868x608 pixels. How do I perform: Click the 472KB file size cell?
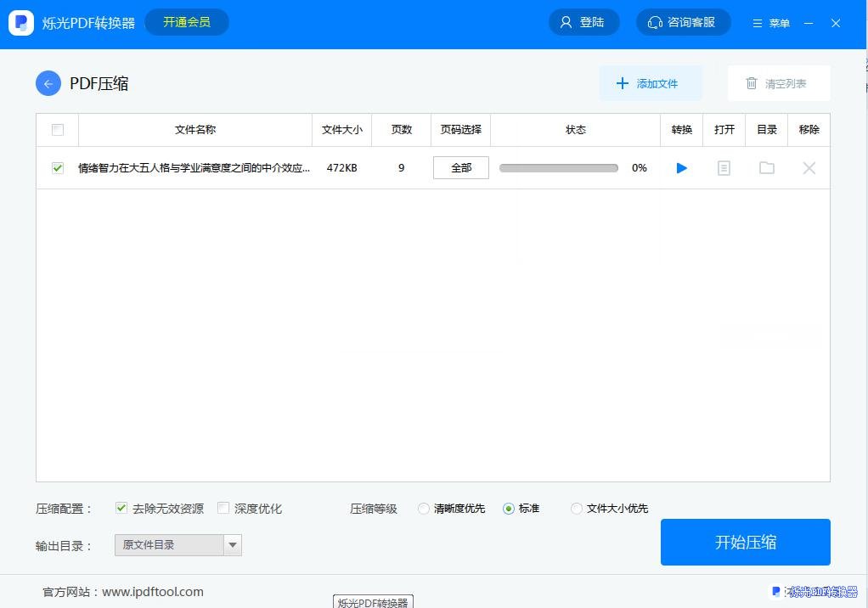tap(341, 167)
